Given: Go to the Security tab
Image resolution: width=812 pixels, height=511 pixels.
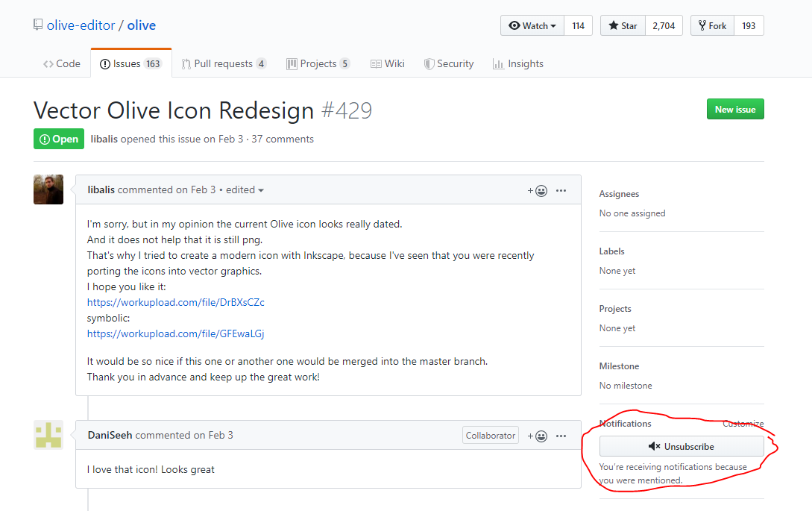Looking at the screenshot, I should 449,63.
